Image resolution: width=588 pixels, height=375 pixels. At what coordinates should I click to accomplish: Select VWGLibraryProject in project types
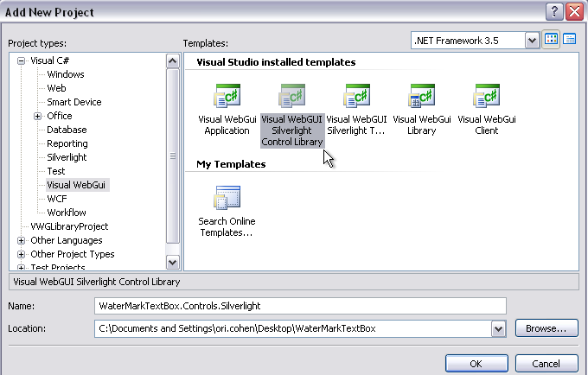pos(69,226)
